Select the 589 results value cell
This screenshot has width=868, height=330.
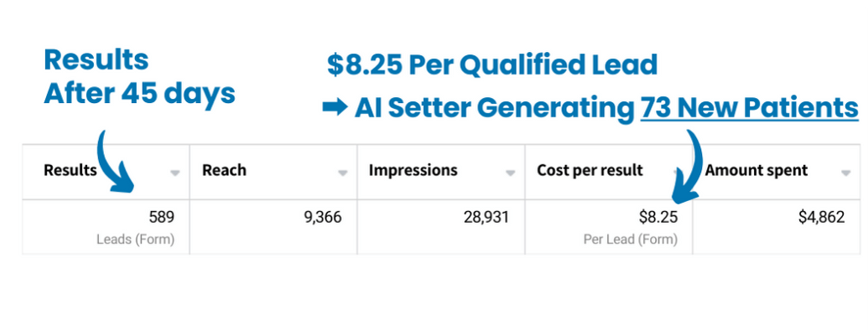[106, 227]
